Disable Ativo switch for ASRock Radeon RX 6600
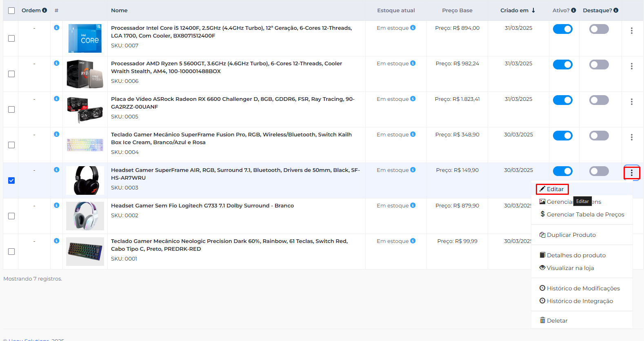This screenshot has height=341, width=644. (562, 100)
